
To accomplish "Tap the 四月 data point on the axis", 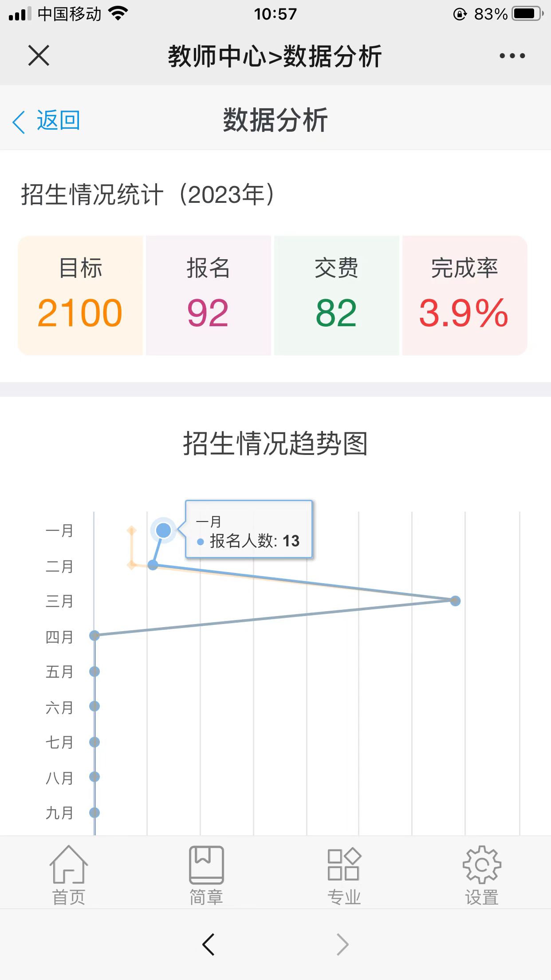I will pos(94,636).
